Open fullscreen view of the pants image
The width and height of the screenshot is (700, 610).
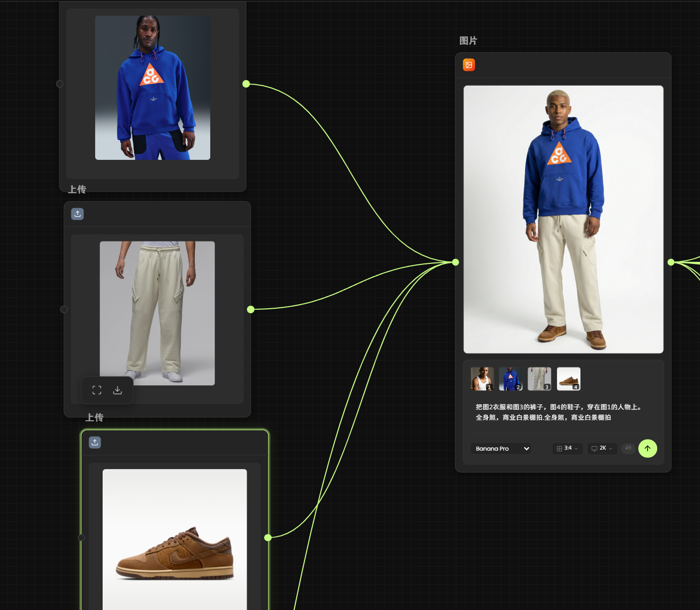(x=97, y=390)
